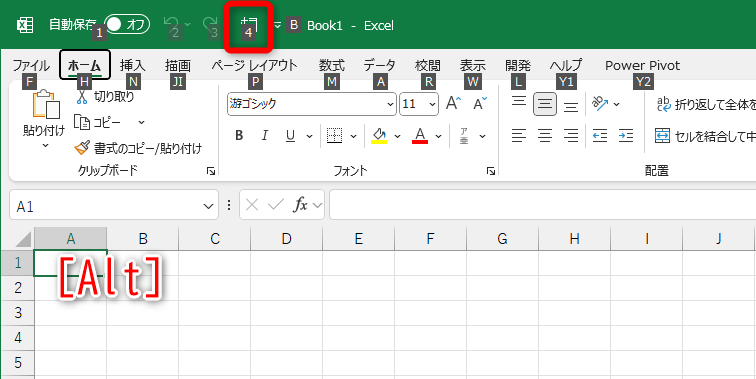Click the 貼り付け clipboard icon
The image size is (756, 379).
45,104
